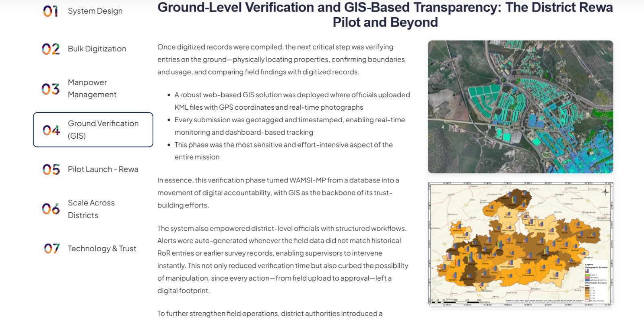This screenshot has height=322, width=644.
Task: Click the 04 number icon
Action: coord(51,130)
